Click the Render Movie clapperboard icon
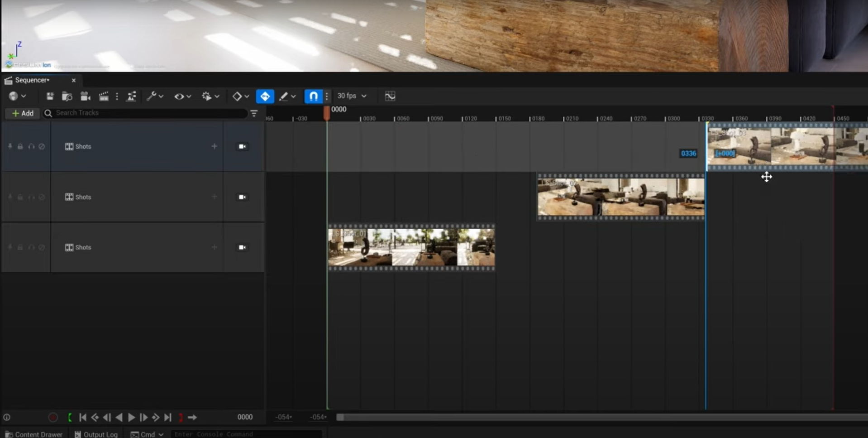 tap(104, 96)
